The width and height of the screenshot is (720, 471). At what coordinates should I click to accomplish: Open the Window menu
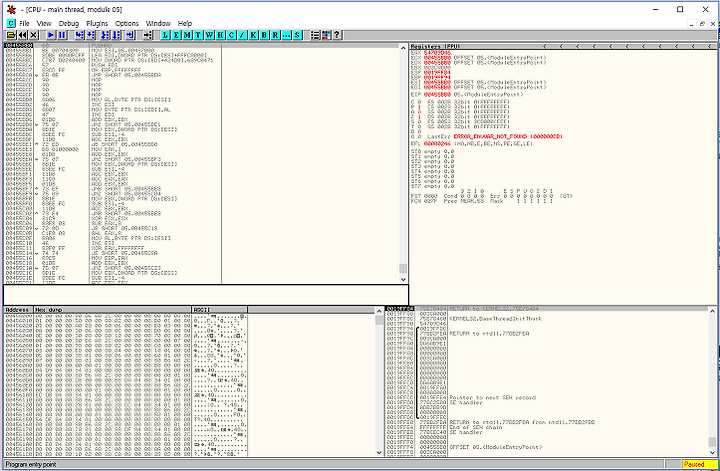coord(158,23)
